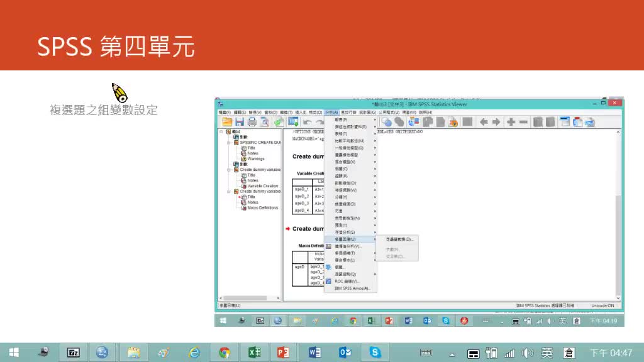Viewport: 644px width, 362px height.
Task: Collapse the SPSSINC CREATE DUMMIES outline node
Action: coord(229,143)
